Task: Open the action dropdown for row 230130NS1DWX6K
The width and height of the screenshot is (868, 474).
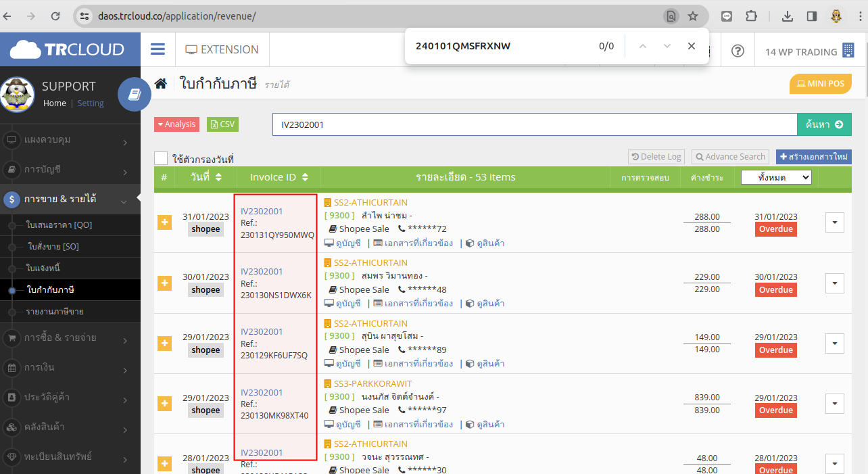Action: (835, 283)
